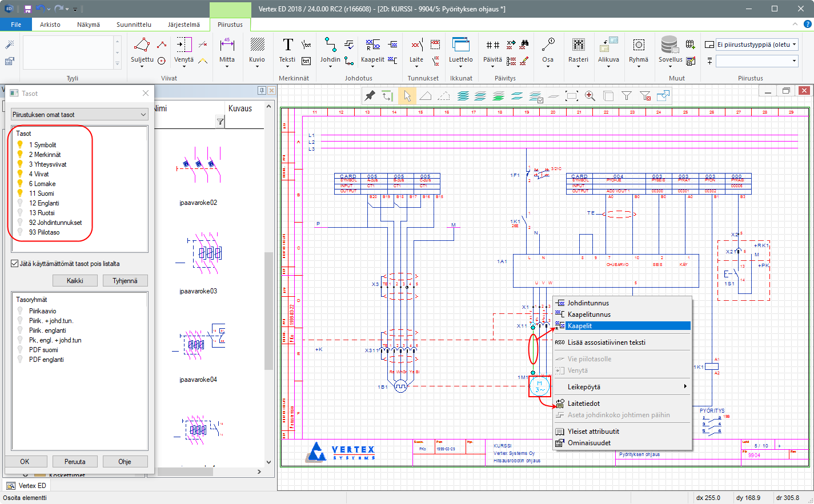Select the jpaavaroke02 symbol thumbnail
Image resolution: width=814 pixels, height=504 pixels.
point(198,166)
